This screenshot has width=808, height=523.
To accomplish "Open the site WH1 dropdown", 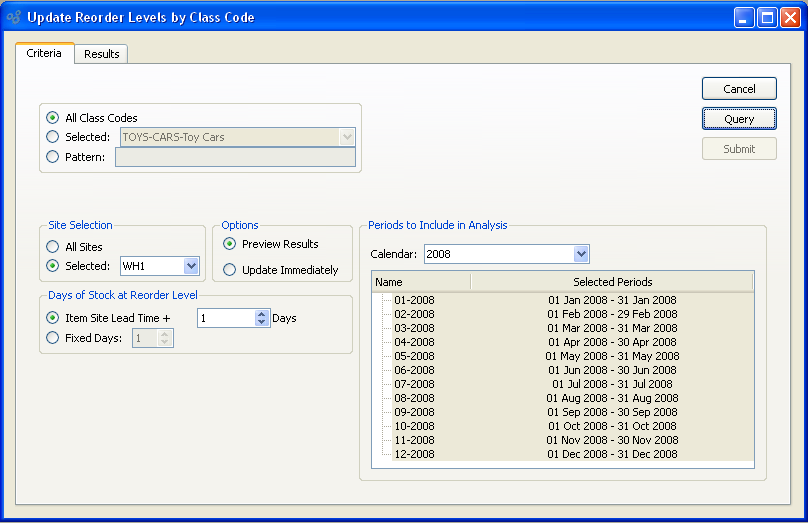I will [x=191, y=266].
